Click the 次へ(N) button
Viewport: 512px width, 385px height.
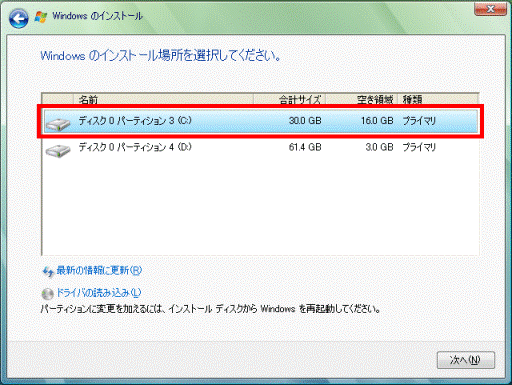[466, 360]
